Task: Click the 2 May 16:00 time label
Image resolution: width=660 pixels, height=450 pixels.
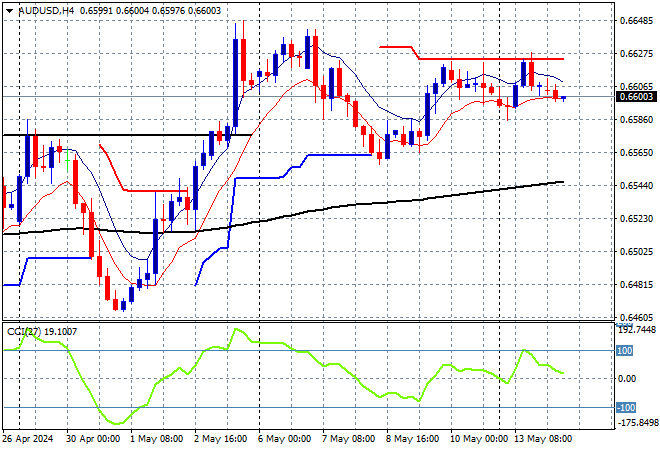Action: (221, 439)
